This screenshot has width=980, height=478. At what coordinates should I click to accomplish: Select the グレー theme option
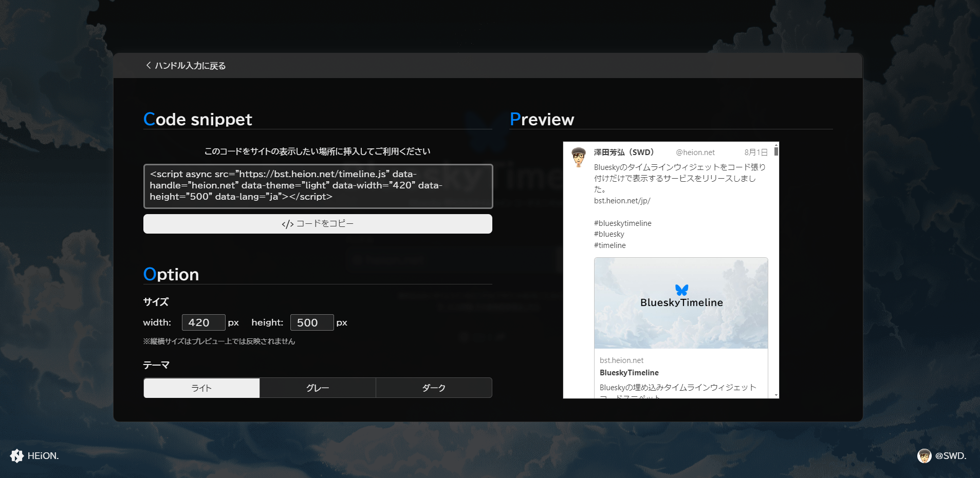tap(318, 388)
